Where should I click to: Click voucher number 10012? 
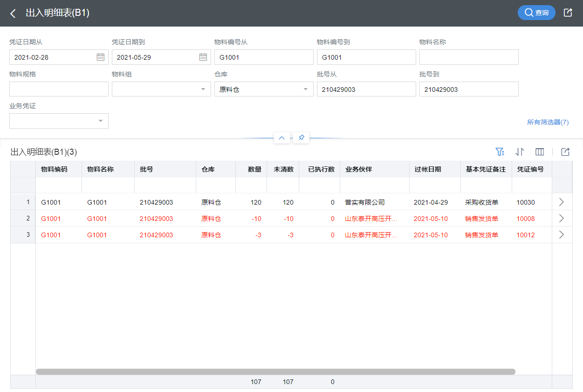tap(526, 235)
